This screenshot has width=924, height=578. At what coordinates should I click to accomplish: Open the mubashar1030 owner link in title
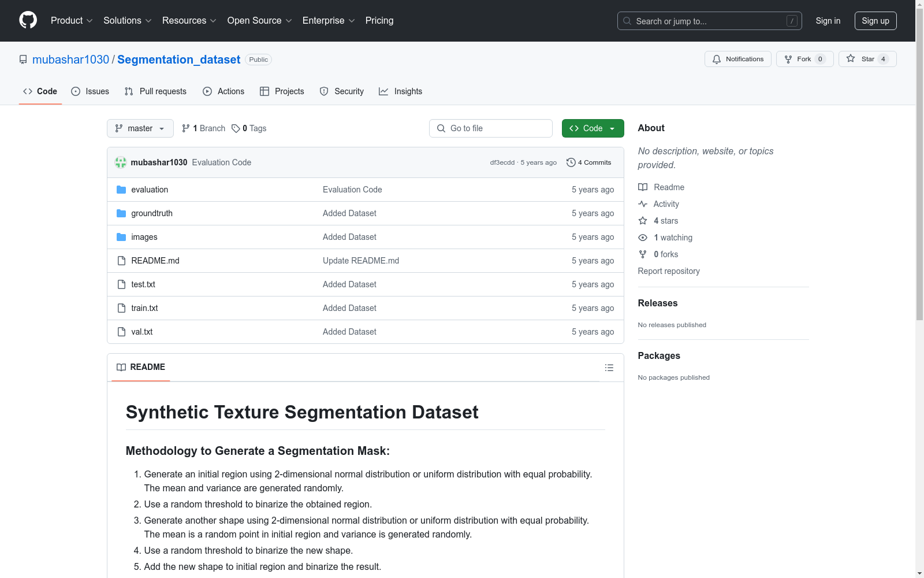click(70, 60)
